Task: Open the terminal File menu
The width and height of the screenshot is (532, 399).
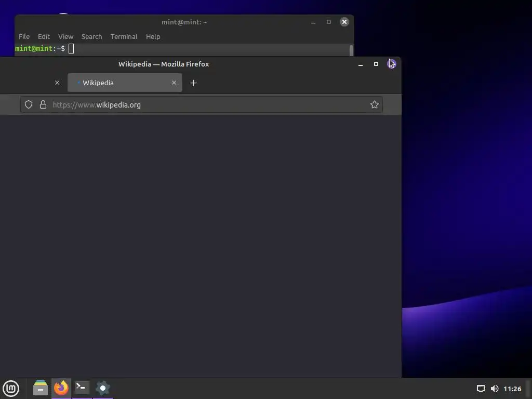Action: coord(24,37)
